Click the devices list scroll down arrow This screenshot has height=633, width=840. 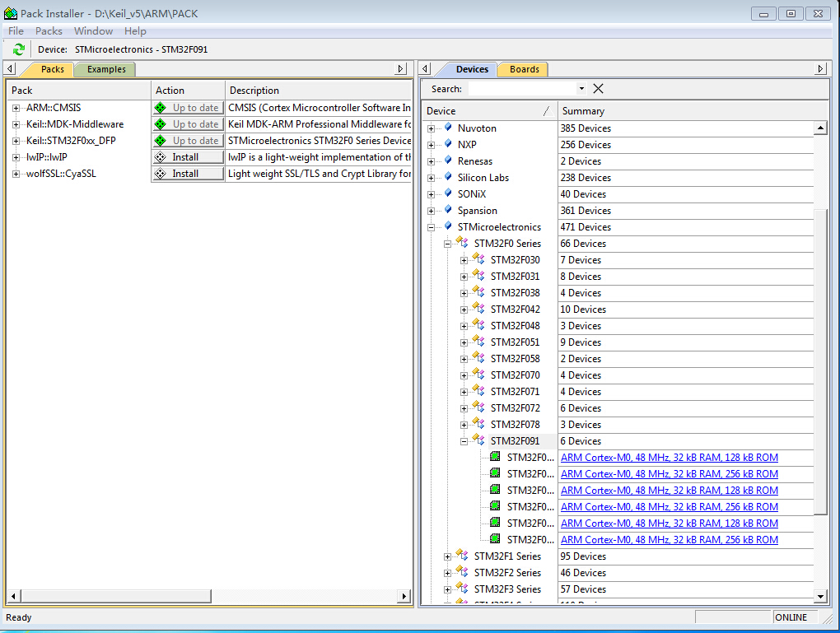(x=821, y=596)
